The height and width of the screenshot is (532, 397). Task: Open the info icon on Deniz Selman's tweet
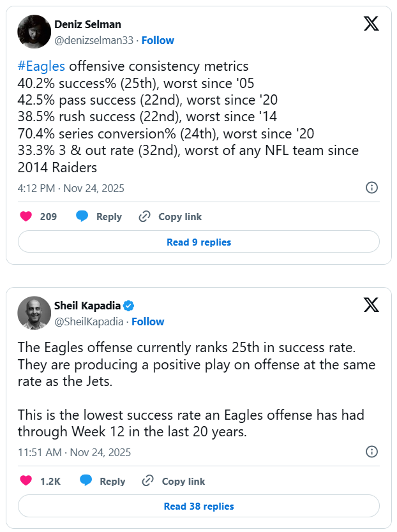click(371, 188)
